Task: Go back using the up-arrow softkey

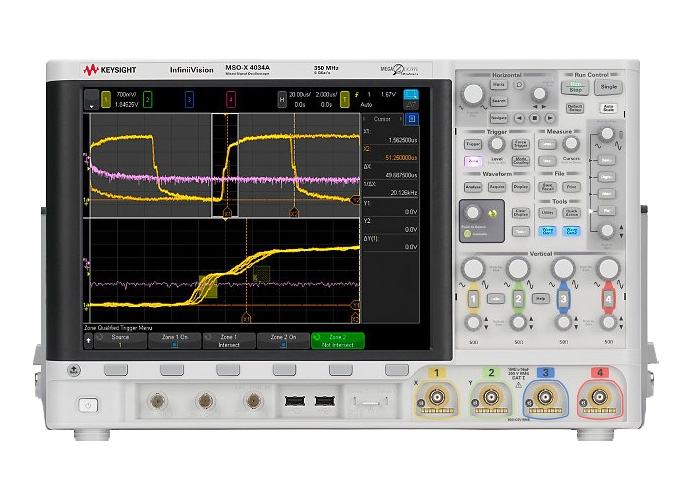Action: (88, 340)
